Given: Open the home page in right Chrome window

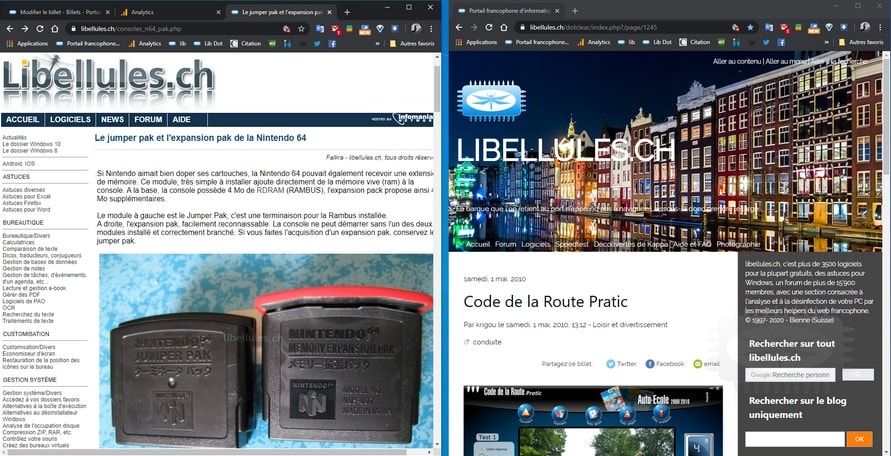Looking at the screenshot, I should [x=504, y=27].
